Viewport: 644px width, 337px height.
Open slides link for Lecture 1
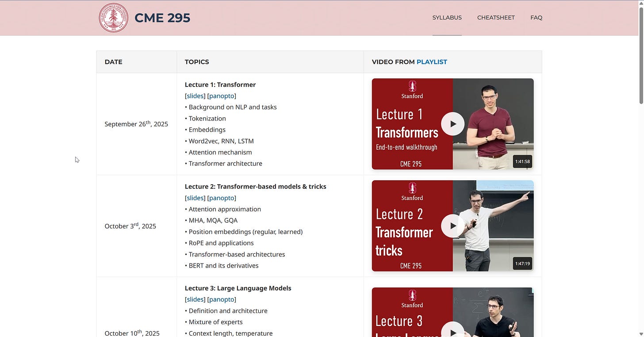point(195,96)
